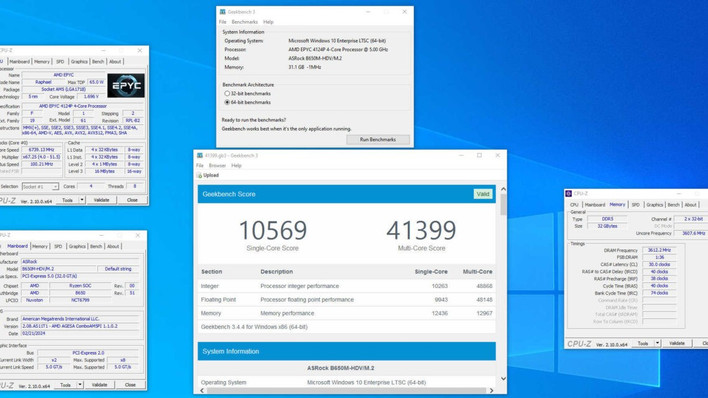Viewport: 708px width, 398px height.
Task: Switch to Bench tab in top CPU-Z window
Action: click(98, 61)
